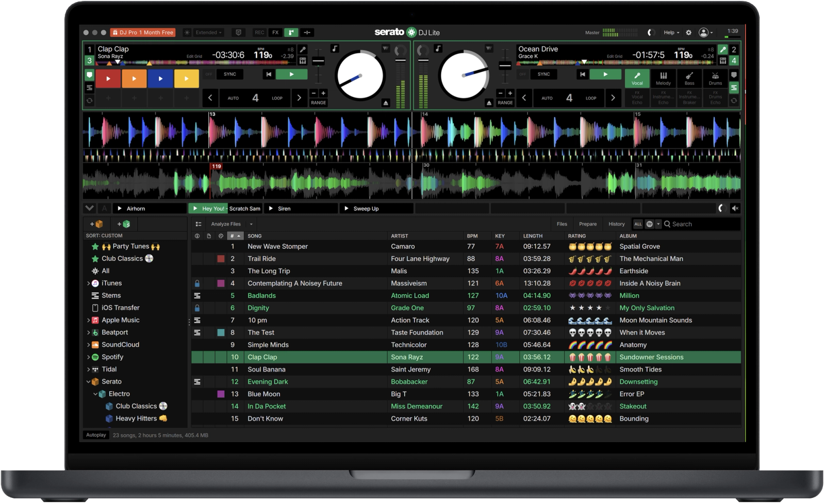This screenshot has width=825, height=504.
Task: Open the History tab
Action: click(x=616, y=224)
